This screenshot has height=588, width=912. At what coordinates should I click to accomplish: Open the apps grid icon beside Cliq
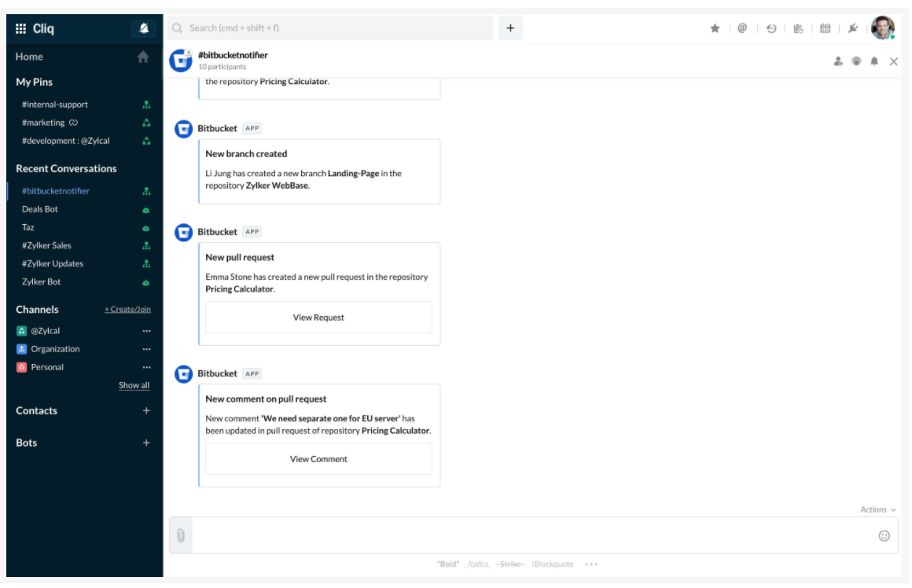pyautogui.click(x=21, y=28)
